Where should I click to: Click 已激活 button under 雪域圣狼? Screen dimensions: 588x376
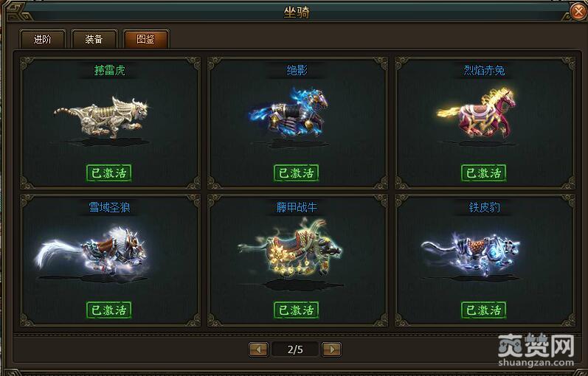(108, 310)
